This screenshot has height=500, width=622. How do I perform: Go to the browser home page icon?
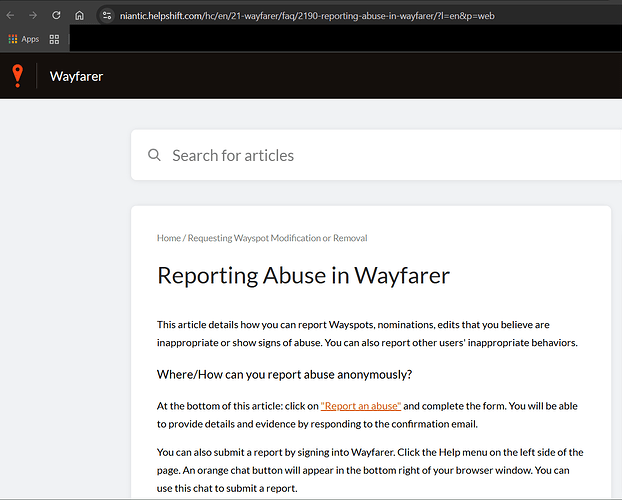(x=79, y=15)
